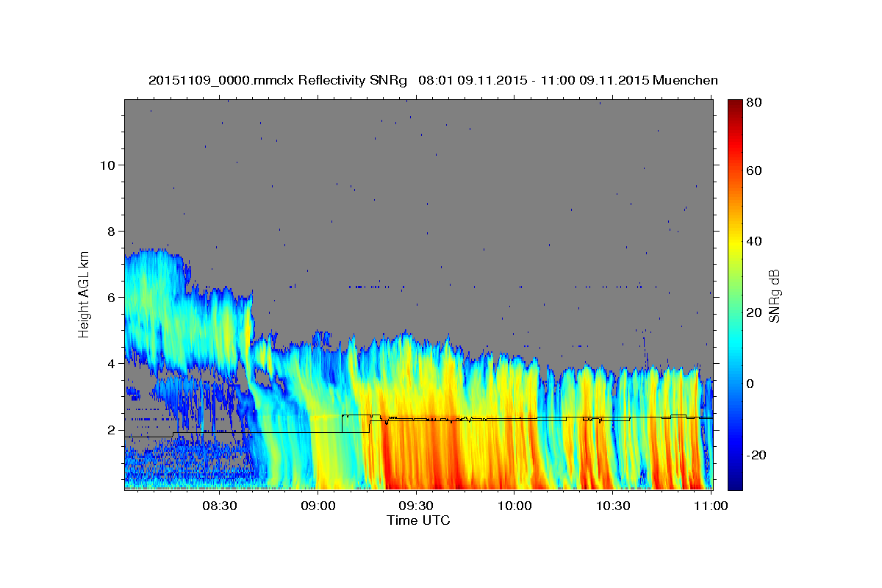Click the 08:30 time tick label

(219, 506)
